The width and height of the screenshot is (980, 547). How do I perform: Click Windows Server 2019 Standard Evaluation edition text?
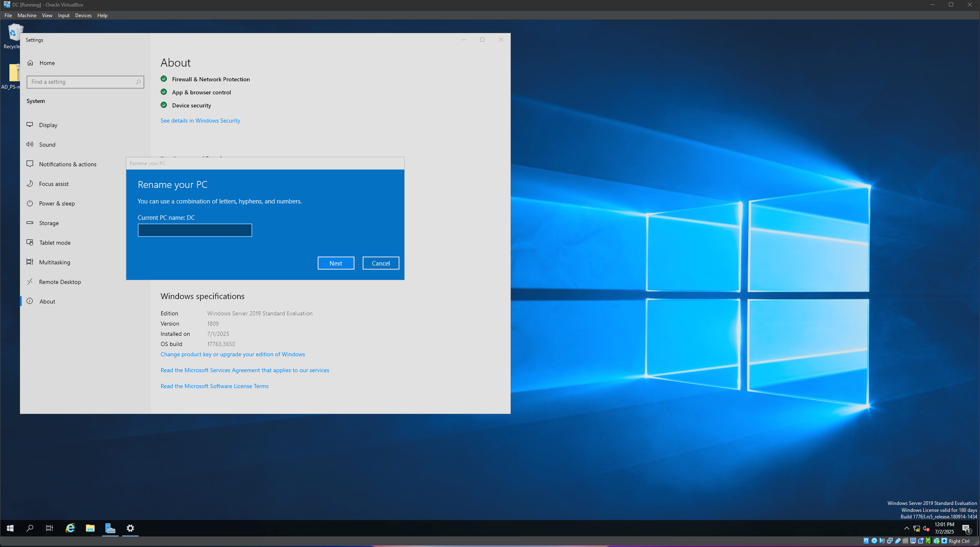(x=260, y=313)
